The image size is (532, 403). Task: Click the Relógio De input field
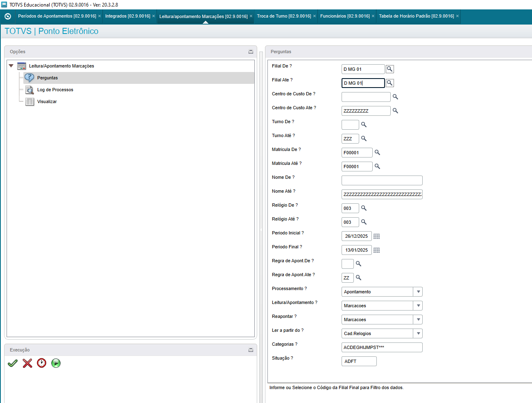tap(350, 208)
